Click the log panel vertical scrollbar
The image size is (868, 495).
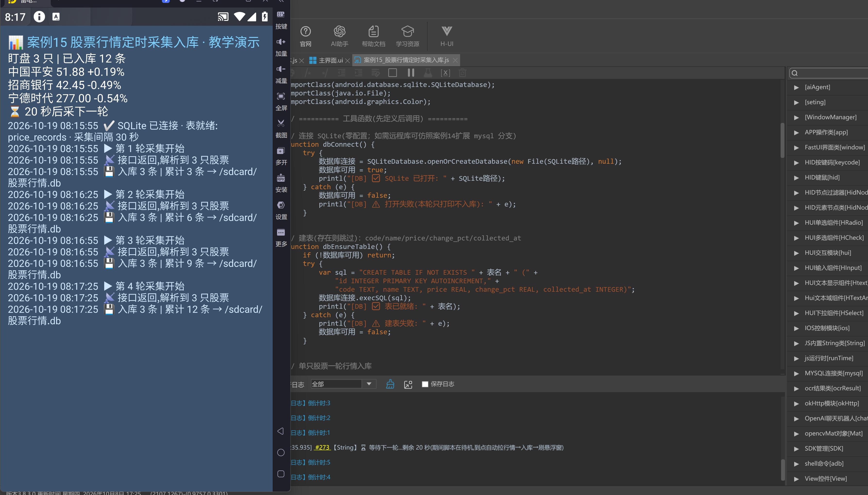point(782,469)
